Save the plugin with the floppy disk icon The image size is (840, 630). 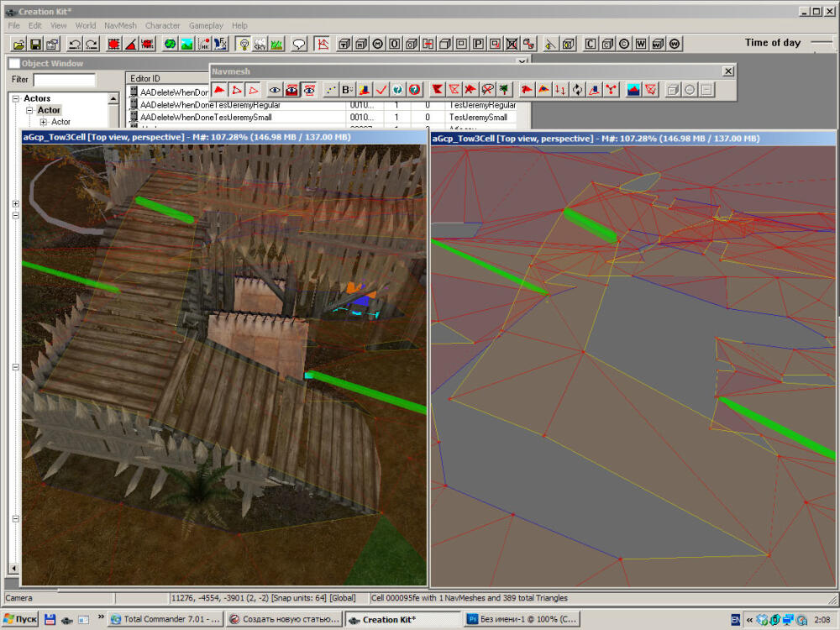click(x=35, y=44)
